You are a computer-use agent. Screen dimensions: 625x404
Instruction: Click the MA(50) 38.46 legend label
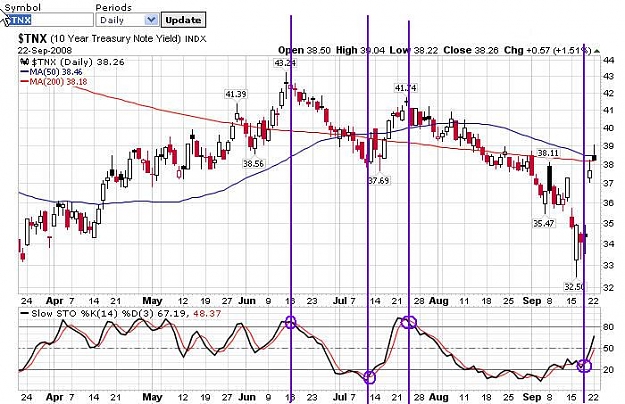pyautogui.click(x=56, y=72)
